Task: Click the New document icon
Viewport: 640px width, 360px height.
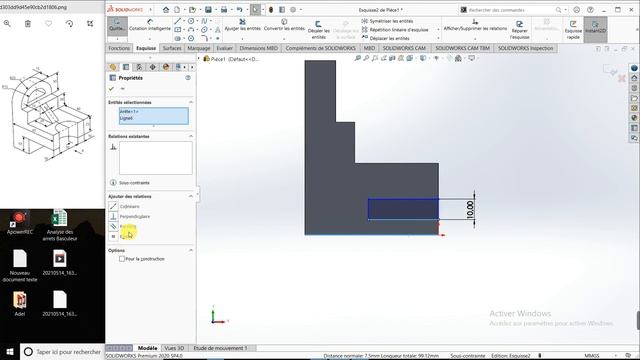Action: [x=177, y=9]
